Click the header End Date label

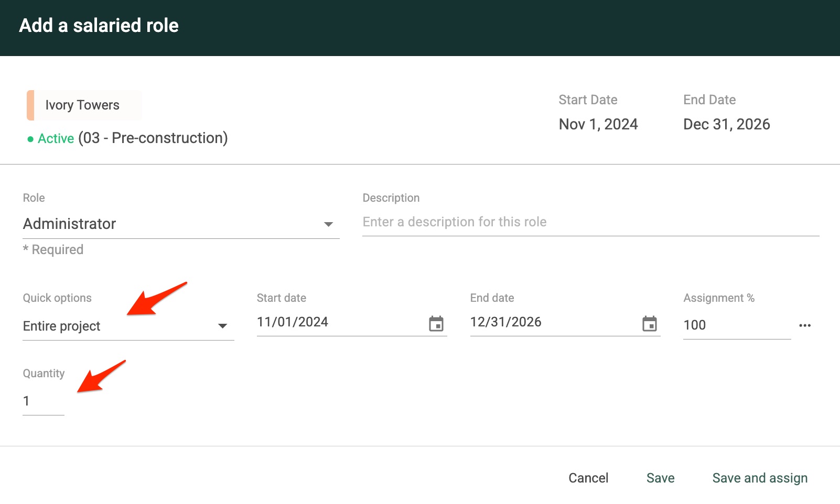[x=709, y=100]
